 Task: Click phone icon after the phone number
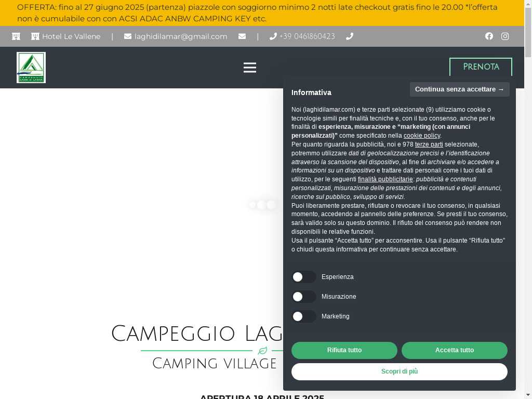[x=350, y=36]
